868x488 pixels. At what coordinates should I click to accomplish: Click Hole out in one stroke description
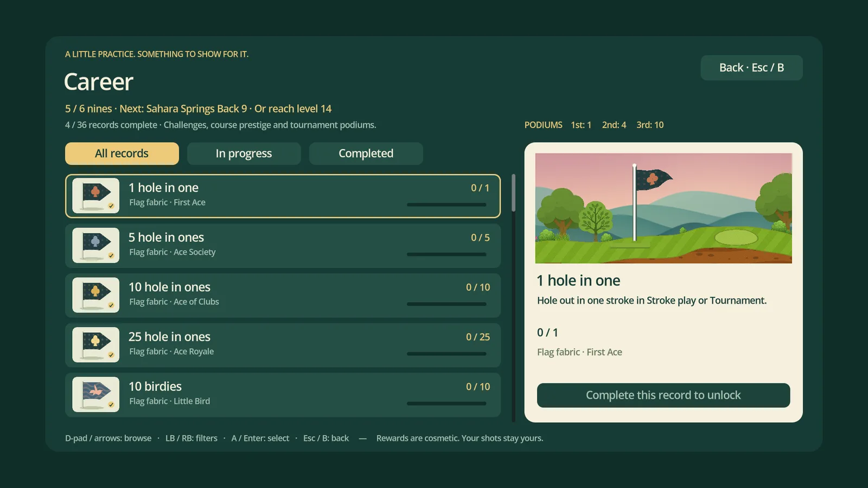point(652,300)
